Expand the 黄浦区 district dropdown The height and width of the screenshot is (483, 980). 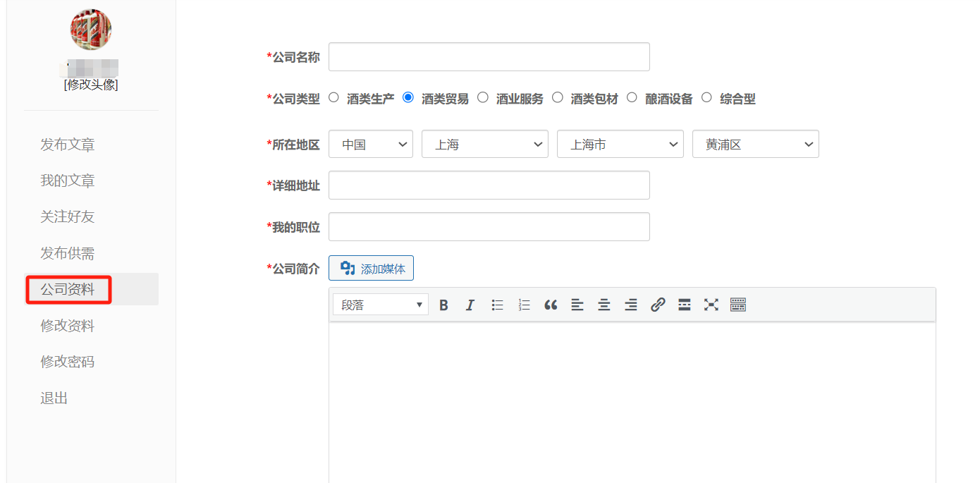[x=755, y=144]
